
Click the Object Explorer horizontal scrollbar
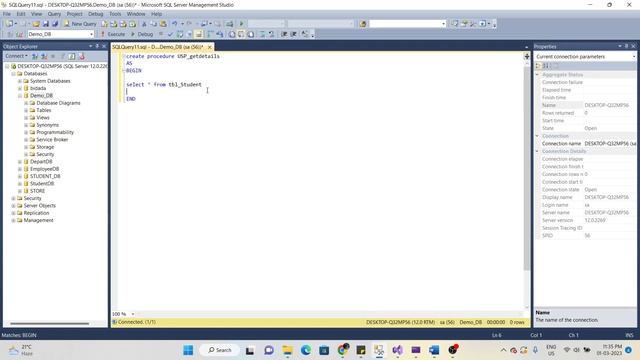coord(49,324)
